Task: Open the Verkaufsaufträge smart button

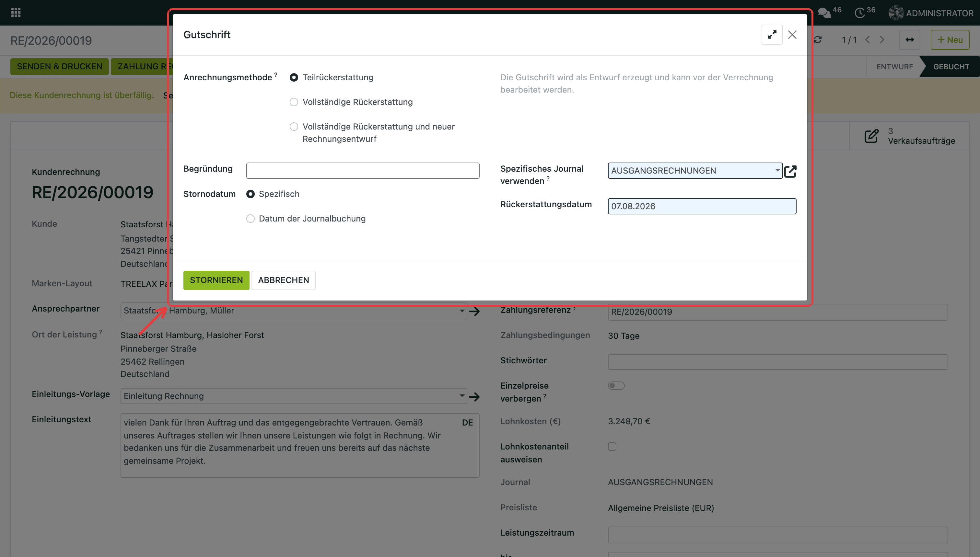Action: coord(909,136)
